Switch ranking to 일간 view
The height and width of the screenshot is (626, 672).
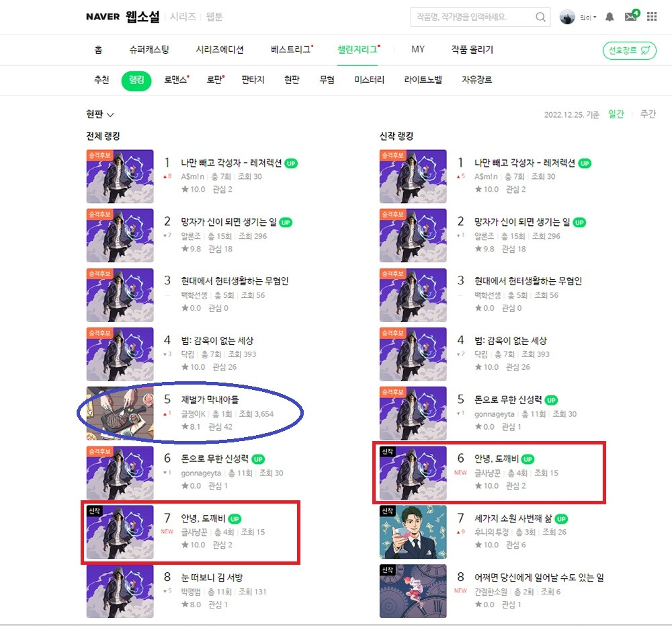click(x=616, y=114)
